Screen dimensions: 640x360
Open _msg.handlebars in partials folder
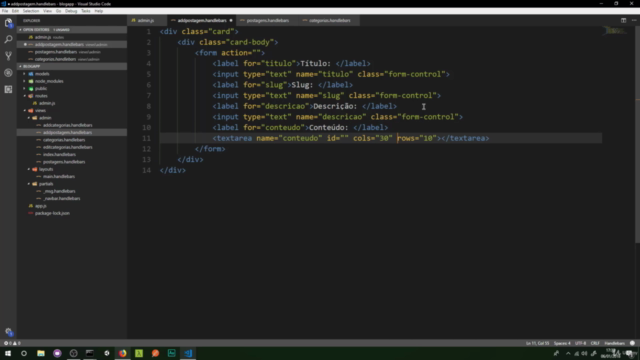pos(59,191)
